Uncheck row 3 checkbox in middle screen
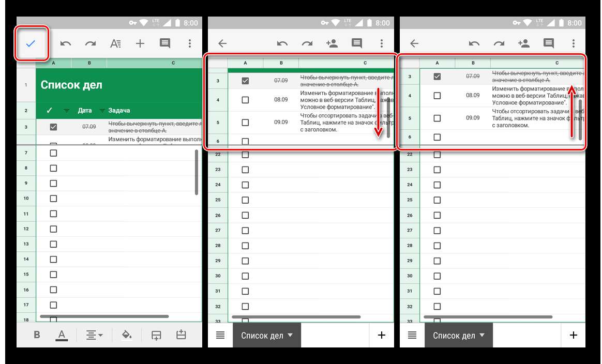This screenshot has height=364, width=602. point(245,81)
